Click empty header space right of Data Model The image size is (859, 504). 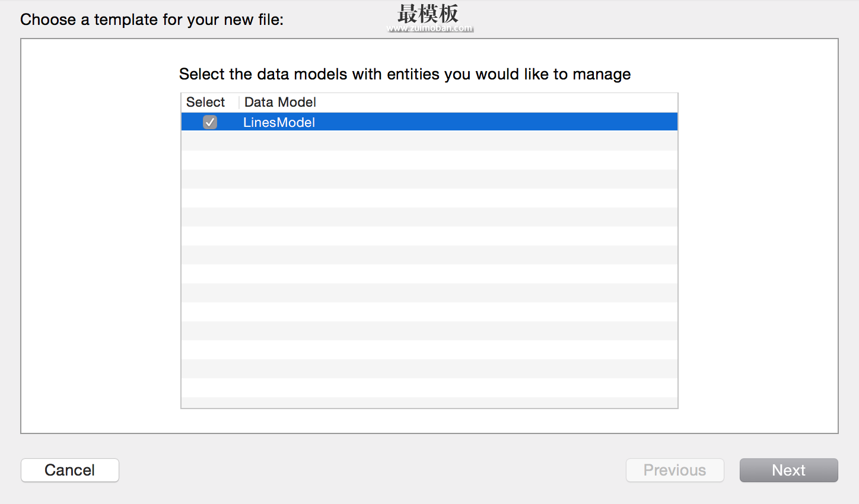(x=497, y=102)
